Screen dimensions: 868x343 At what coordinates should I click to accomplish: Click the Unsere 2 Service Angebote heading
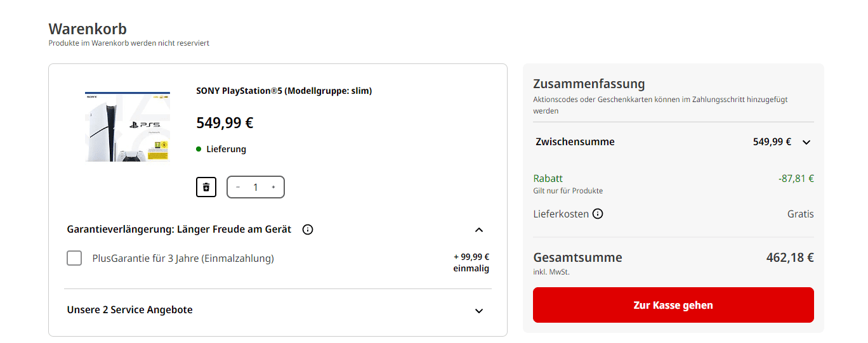[x=129, y=310]
